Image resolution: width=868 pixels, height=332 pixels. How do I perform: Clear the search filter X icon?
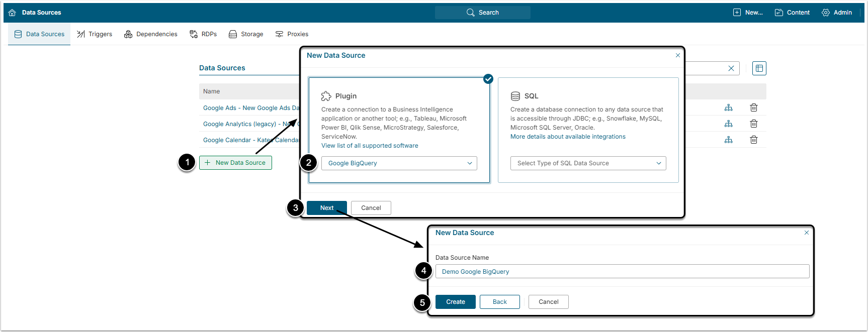pyautogui.click(x=731, y=68)
